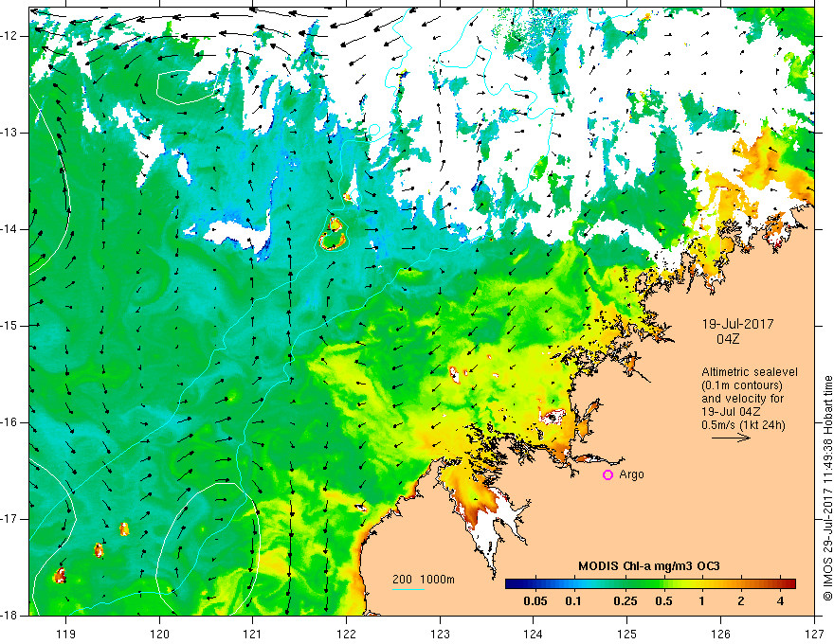This screenshot has width=834, height=644.
Task: Click longitude axis label 123
Action: [x=440, y=634]
